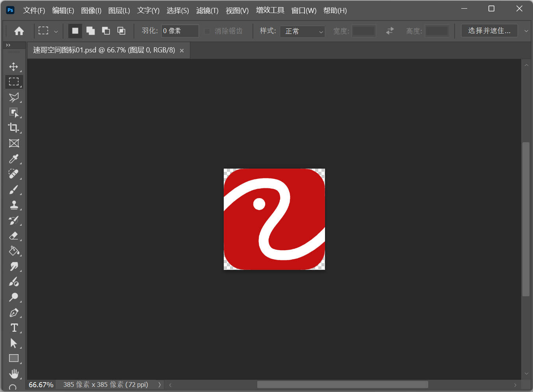Choose New selection mode
Viewport: 533px width, 392px height.
(75, 31)
